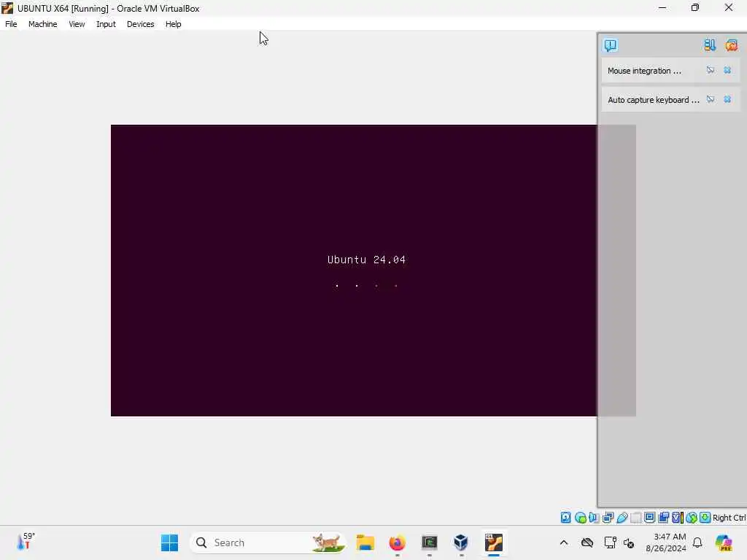The image size is (747, 560).
Task: Click the optical disk status bar indicator
Action: (580, 518)
